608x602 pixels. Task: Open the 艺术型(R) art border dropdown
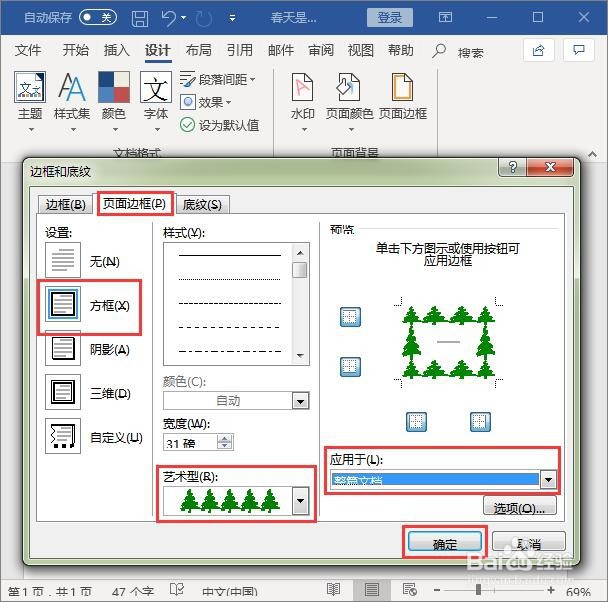[x=301, y=500]
